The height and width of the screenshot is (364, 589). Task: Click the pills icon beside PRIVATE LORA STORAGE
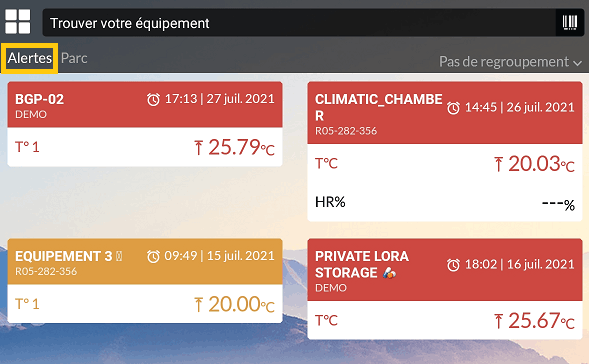click(x=390, y=273)
